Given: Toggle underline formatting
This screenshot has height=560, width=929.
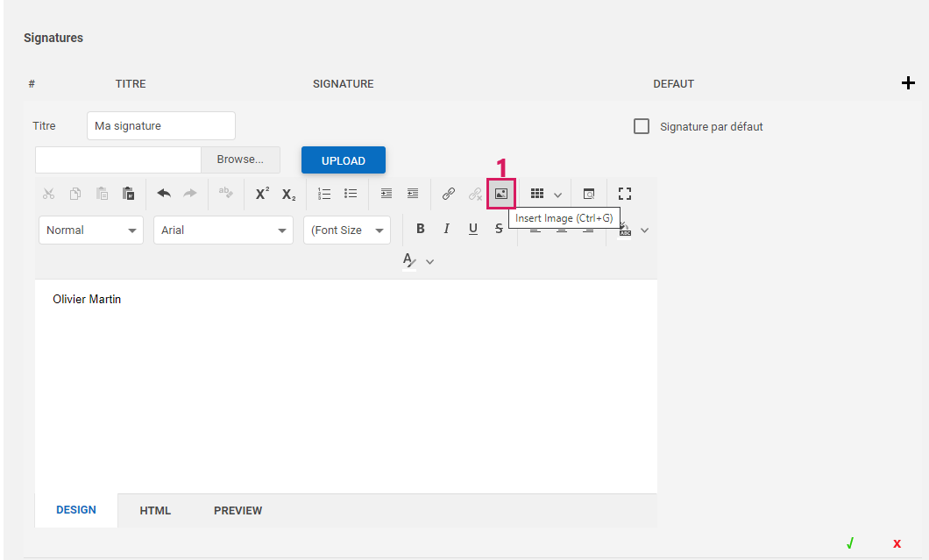Looking at the screenshot, I should [473, 229].
